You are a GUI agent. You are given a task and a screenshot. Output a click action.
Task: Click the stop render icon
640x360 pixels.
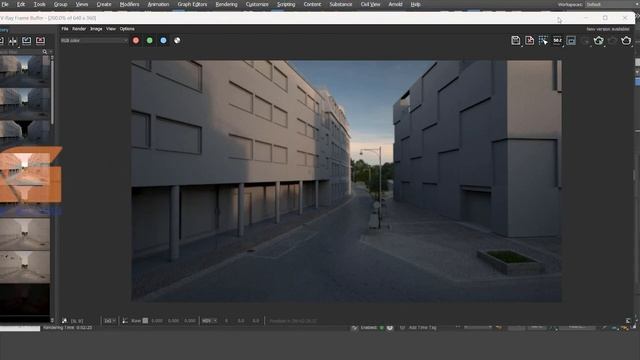612,40
